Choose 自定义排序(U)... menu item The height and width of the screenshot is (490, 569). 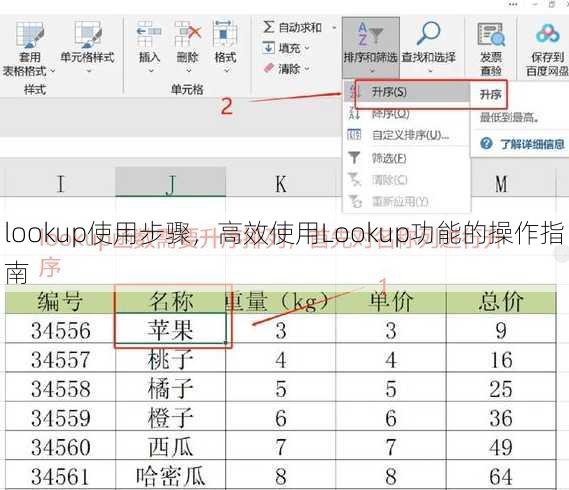pyautogui.click(x=407, y=135)
